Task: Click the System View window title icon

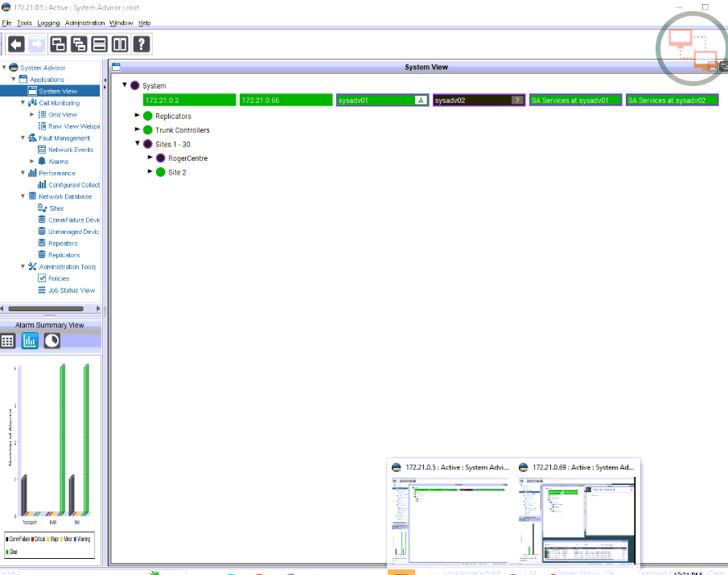Action: [116, 67]
